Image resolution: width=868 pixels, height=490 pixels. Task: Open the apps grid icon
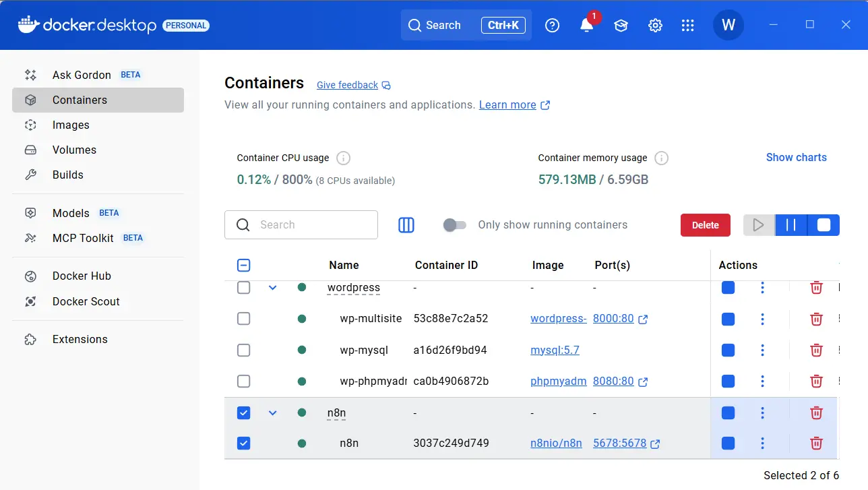click(x=687, y=26)
